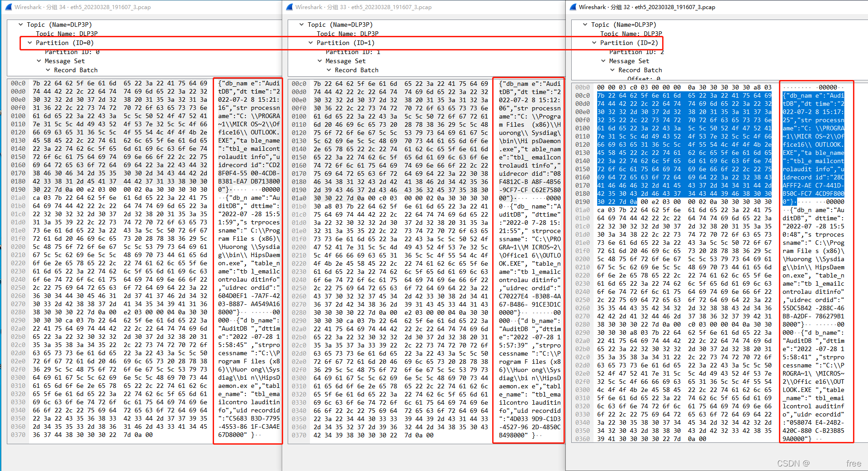Click ASCII 'F4812C-B A8F-4B56' in packet 33 window

[530, 182]
